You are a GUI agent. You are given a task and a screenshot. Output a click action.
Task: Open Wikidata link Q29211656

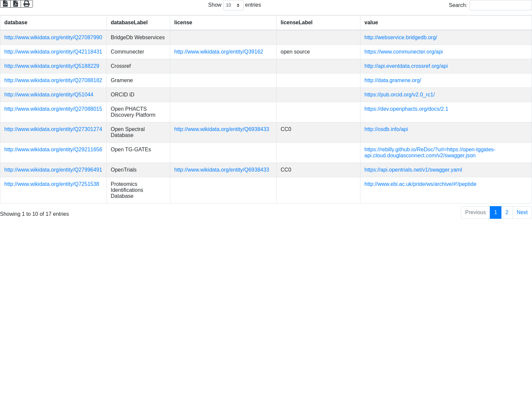(x=53, y=150)
